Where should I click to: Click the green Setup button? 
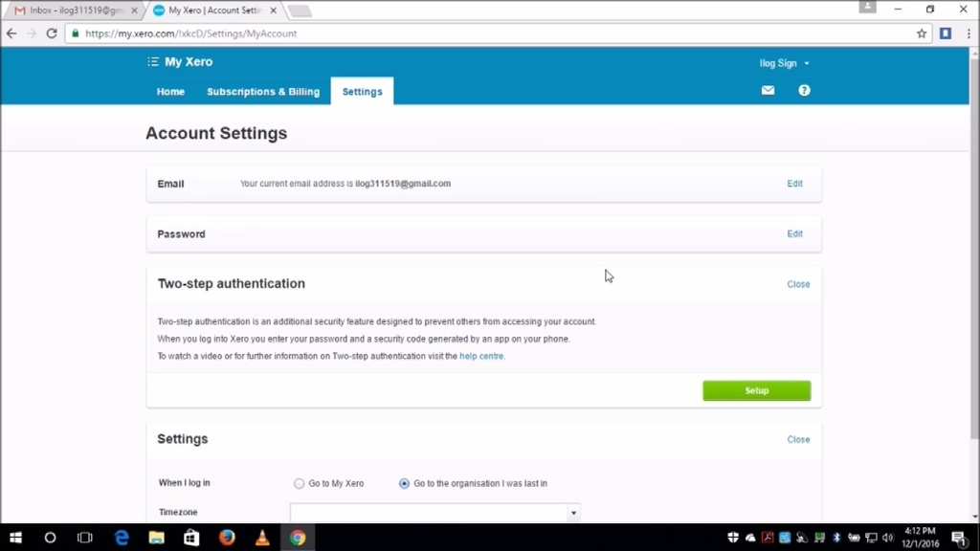pos(757,390)
